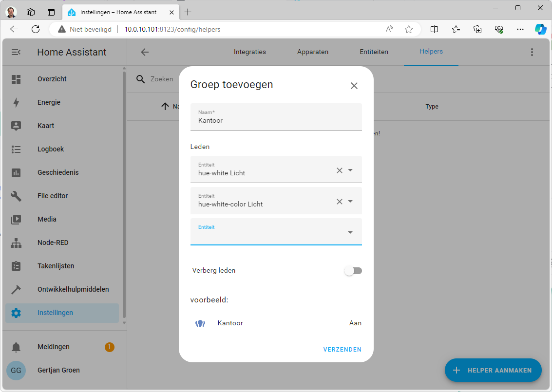This screenshot has width=552, height=392.
Task: Clear the hue-white Licht entity
Action: click(340, 170)
